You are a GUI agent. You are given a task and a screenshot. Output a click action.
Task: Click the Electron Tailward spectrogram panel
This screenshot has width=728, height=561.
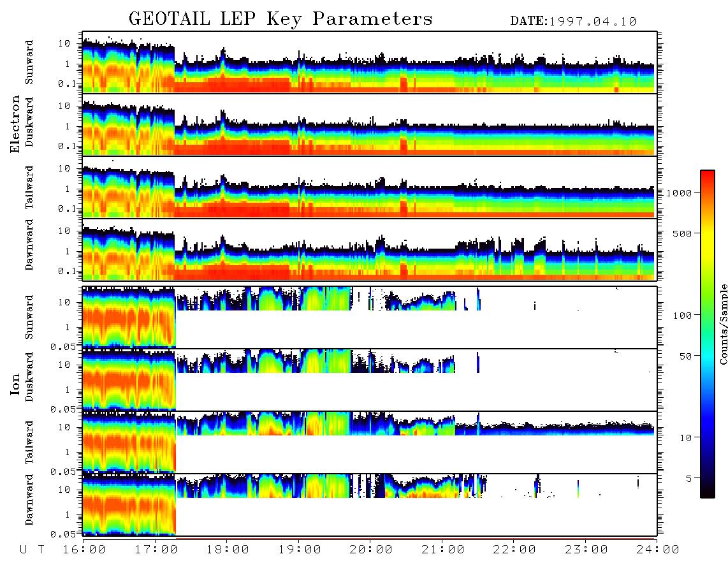(370, 187)
